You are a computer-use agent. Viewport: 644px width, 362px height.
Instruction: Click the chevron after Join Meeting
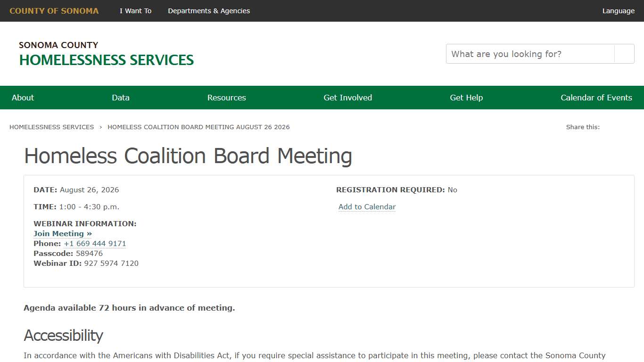(89, 233)
